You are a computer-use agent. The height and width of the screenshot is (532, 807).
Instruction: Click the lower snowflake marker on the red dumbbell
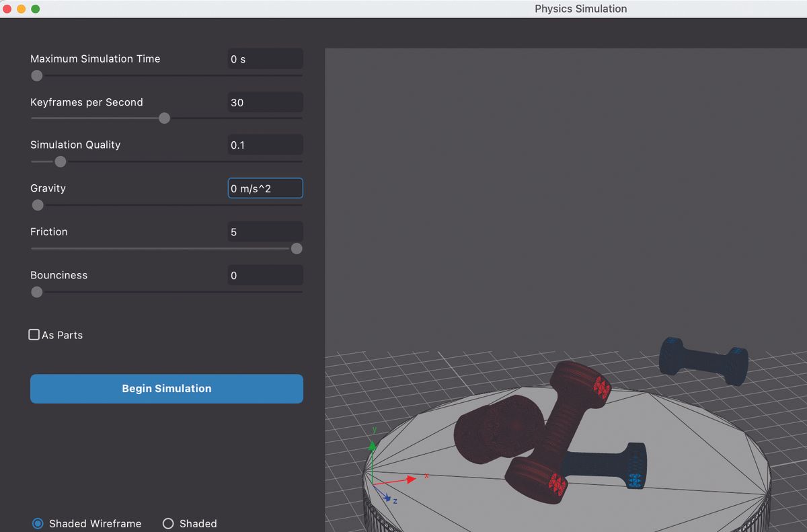(558, 483)
